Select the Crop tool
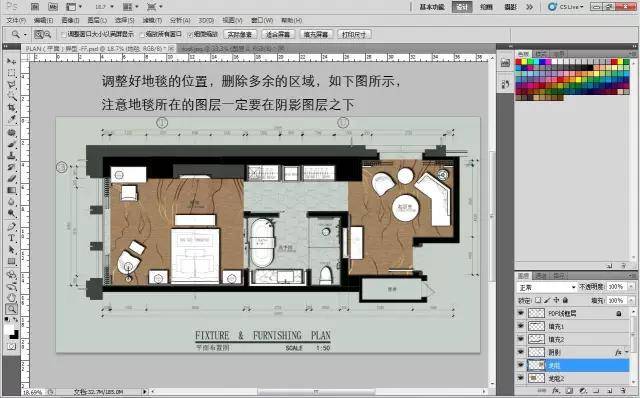 (x=11, y=108)
